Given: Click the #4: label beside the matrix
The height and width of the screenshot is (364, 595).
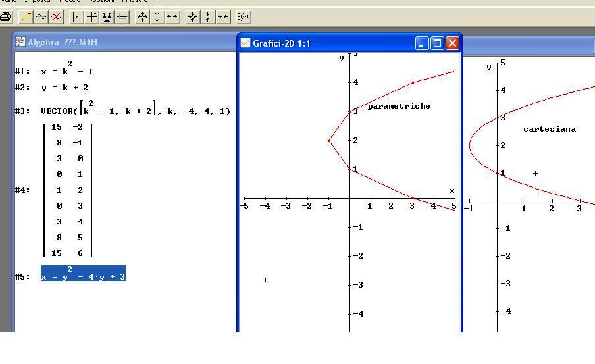Looking at the screenshot, I should (22, 190).
